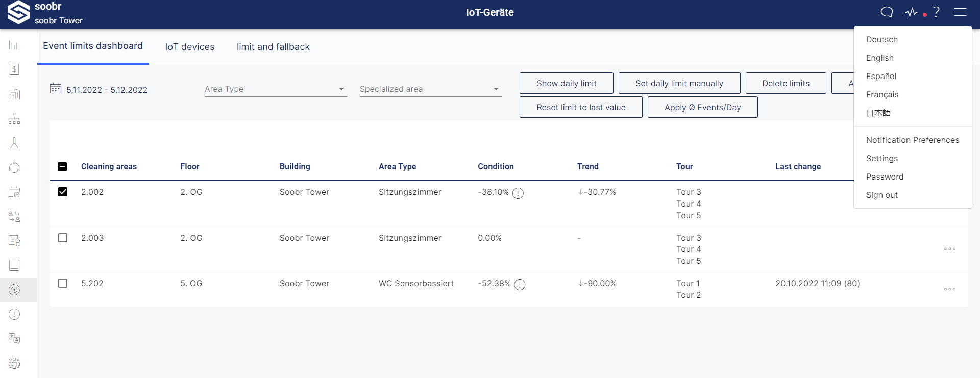Click Reset limit to last value
The image size is (980, 378).
[x=581, y=107]
